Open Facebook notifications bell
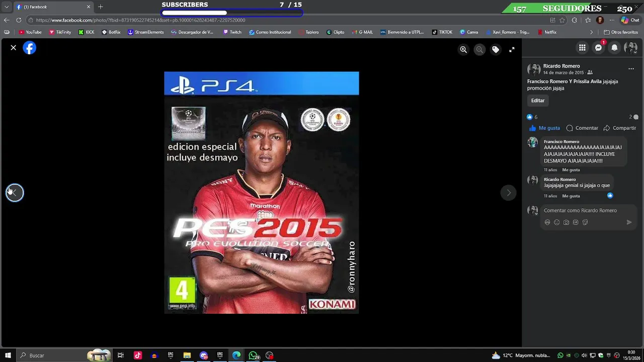Viewport: 644px width, 362px height. pyautogui.click(x=614, y=48)
